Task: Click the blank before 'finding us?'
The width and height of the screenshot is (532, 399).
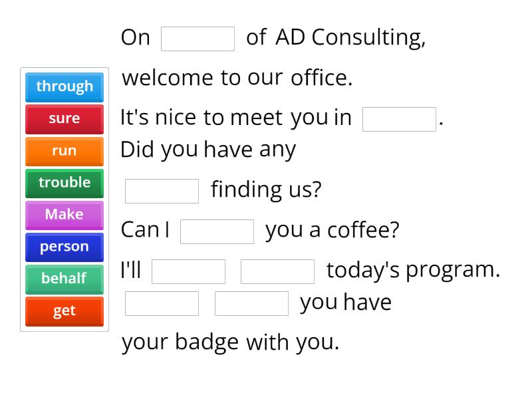Action: click(162, 191)
